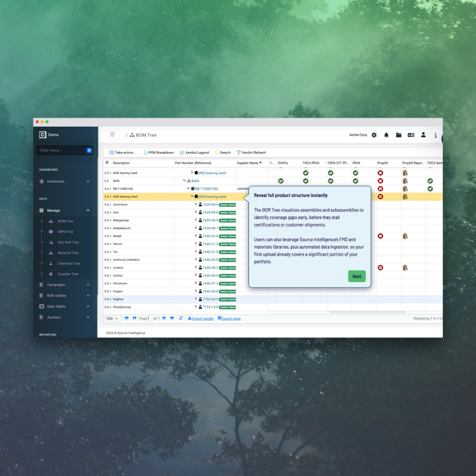Screen dimensions: 476x476
Task: Open the Take action... toolbar menu
Action: [x=123, y=152]
